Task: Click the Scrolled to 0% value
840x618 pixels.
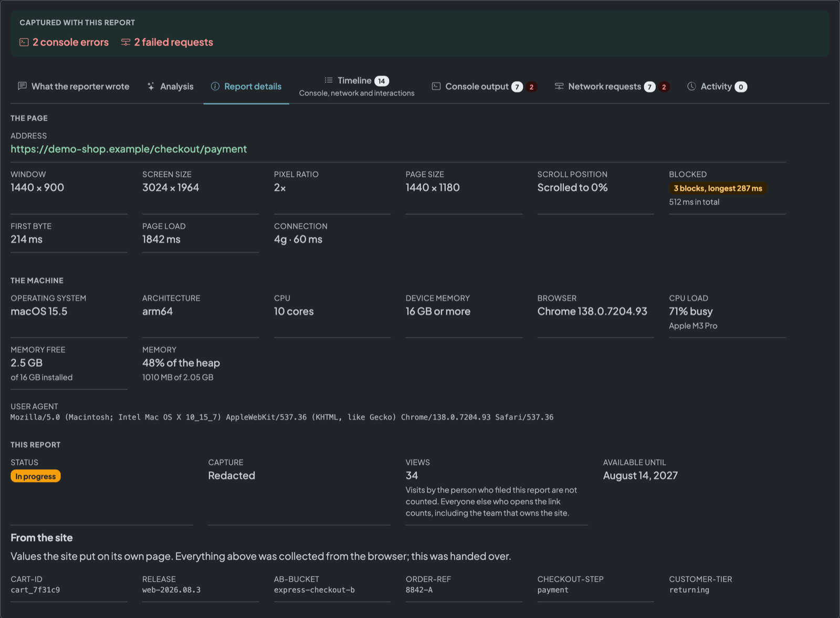Action: tap(572, 187)
